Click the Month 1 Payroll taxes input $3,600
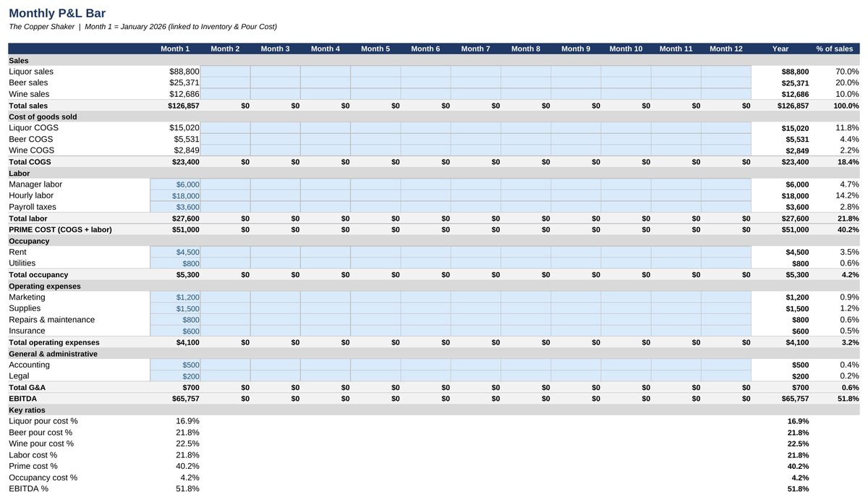868x500 pixels. (175, 207)
